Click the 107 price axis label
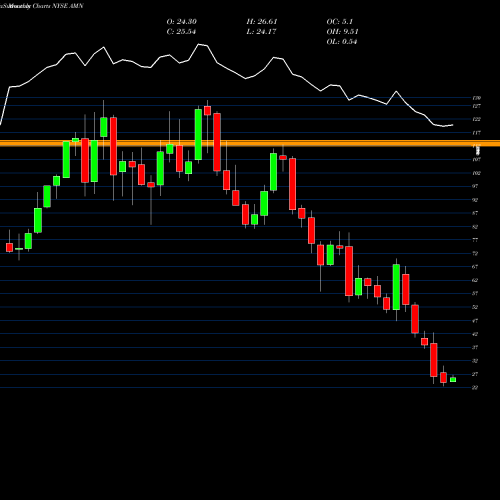Viewport: 500px width, 500px height. (477, 159)
